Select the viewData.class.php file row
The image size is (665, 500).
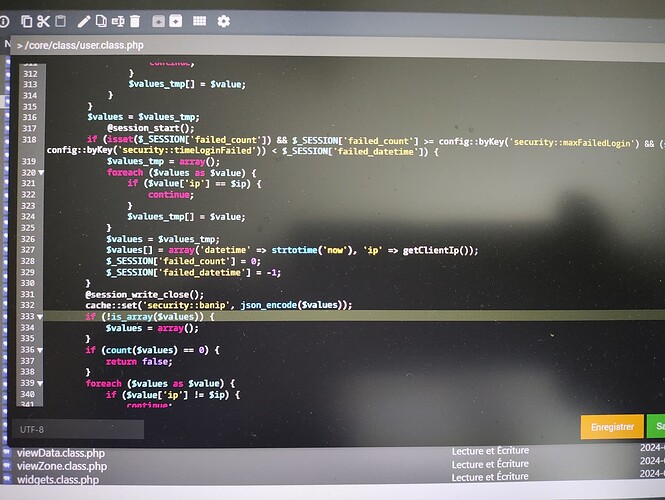click(332, 452)
